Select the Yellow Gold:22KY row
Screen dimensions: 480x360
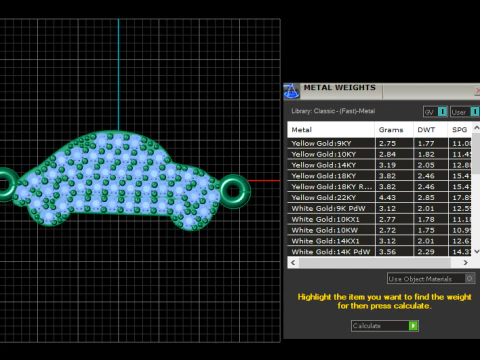(379, 198)
